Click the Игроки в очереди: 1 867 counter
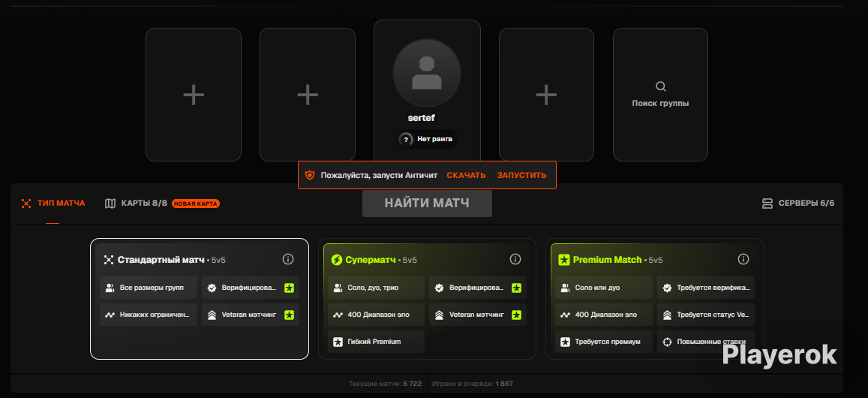Image resolution: width=868 pixels, height=398 pixels. click(x=473, y=384)
